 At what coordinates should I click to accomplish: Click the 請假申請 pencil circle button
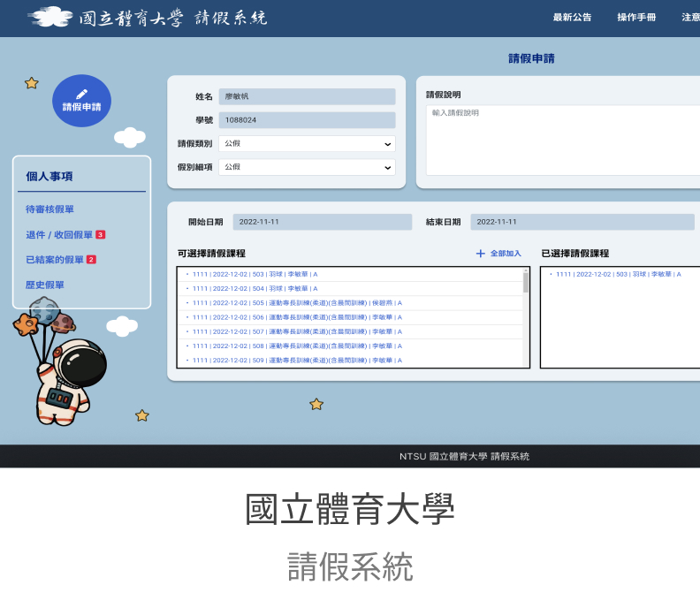[x=81, y=101]
